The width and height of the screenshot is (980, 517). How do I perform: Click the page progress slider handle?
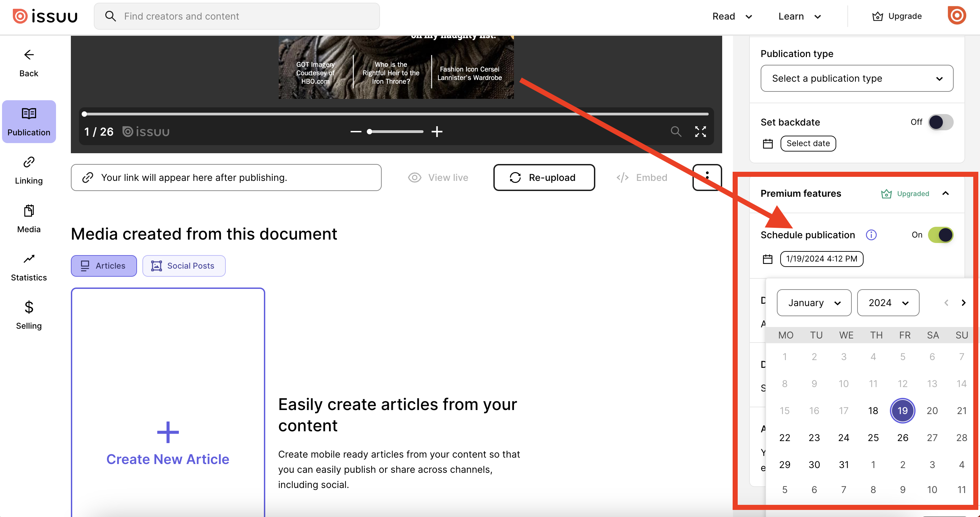click(84, 114)
